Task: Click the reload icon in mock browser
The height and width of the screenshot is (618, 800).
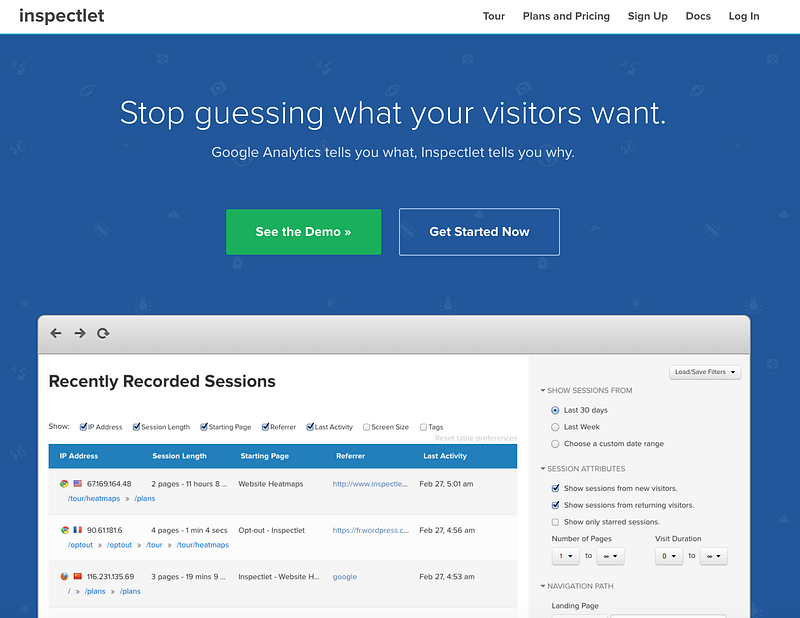Action: click(103, 333)
